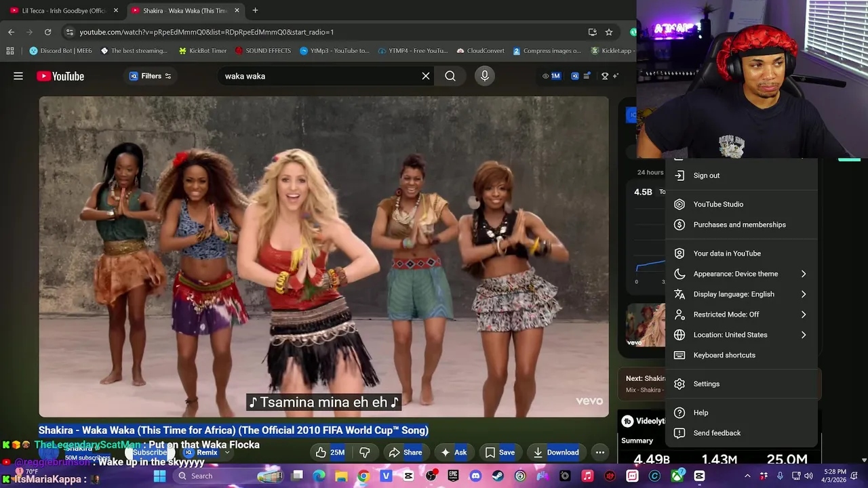Open YtMp3 bookmark
Viewport: 868px width, 488px height.
334,51
